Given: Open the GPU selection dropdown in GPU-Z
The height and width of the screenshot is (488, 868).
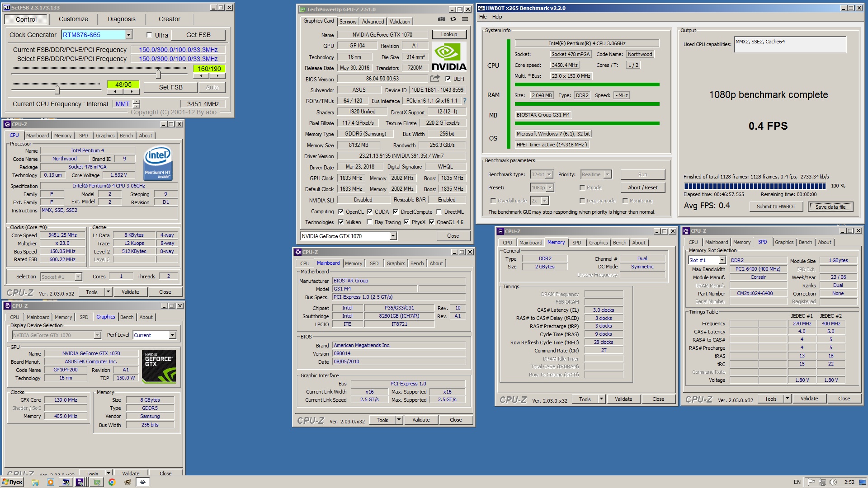Looking at the screenshot, I should pos(393,236).
